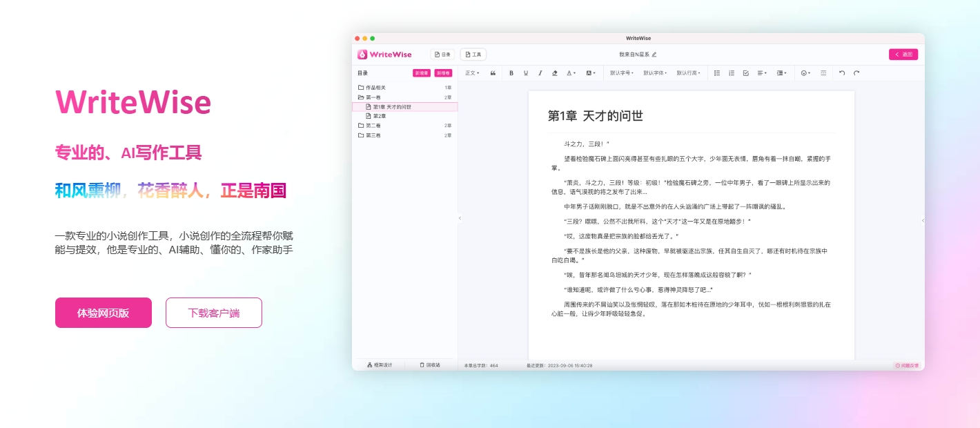
Task: Click the WriteWise logo in the app header
Action: 384,54
